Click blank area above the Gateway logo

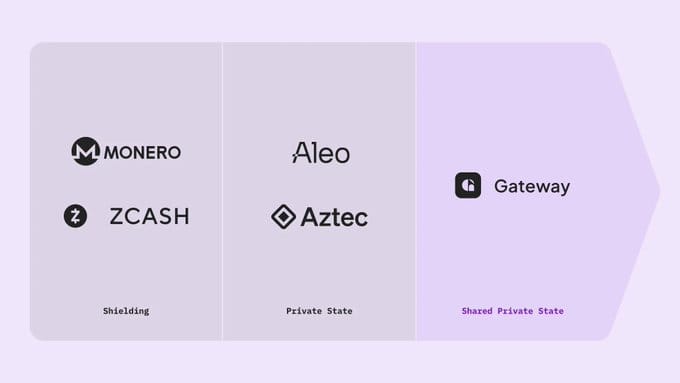512,108
